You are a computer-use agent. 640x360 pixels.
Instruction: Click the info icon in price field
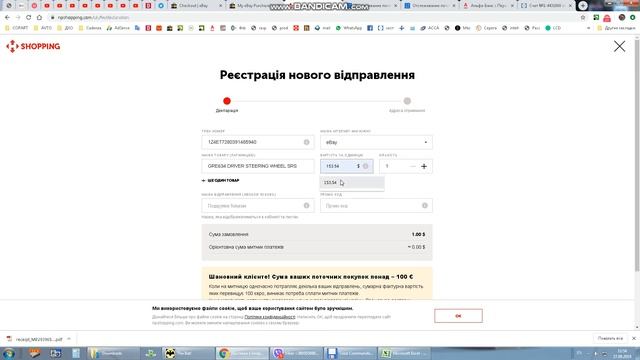point(365,166)
